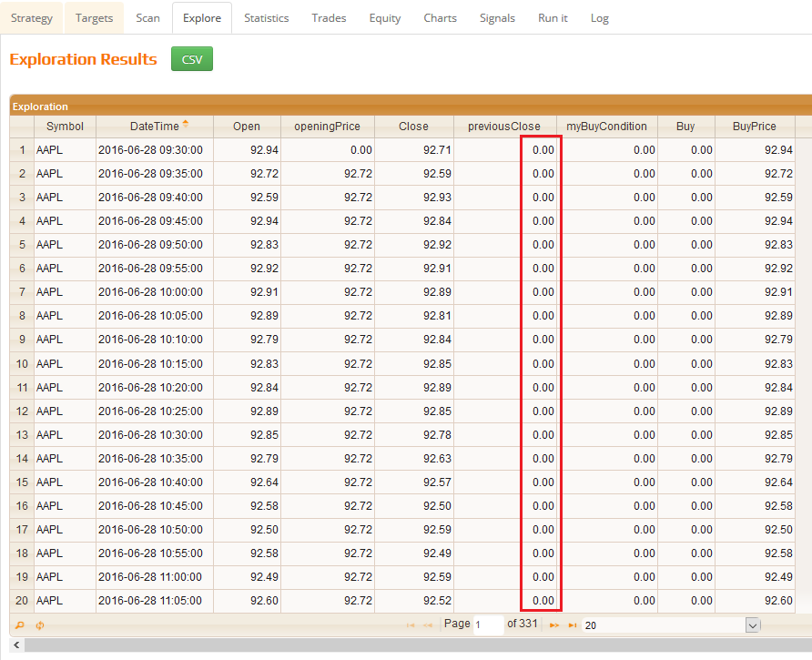This screenshot has height=660, width=812.
Task: Select the 2016-06-28 10:35:00 cell
Action: pyautogui.click(x=155, y=459)
